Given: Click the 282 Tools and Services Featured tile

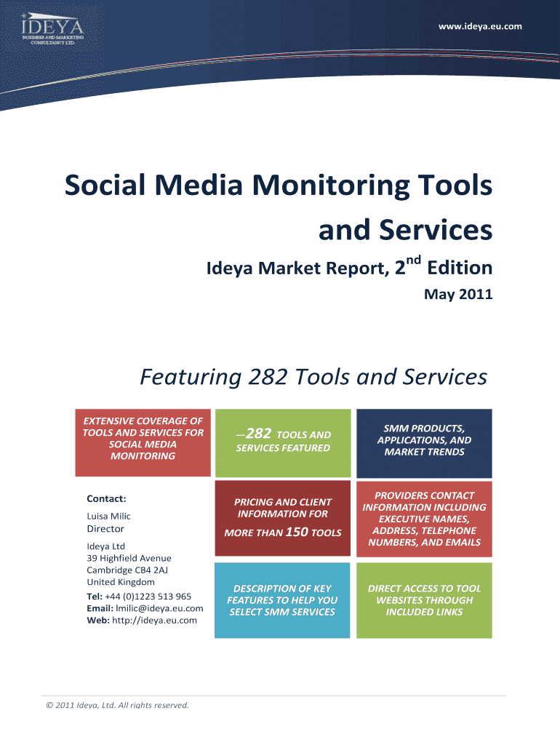Looking at the screenshot, I should pos(282,441).
